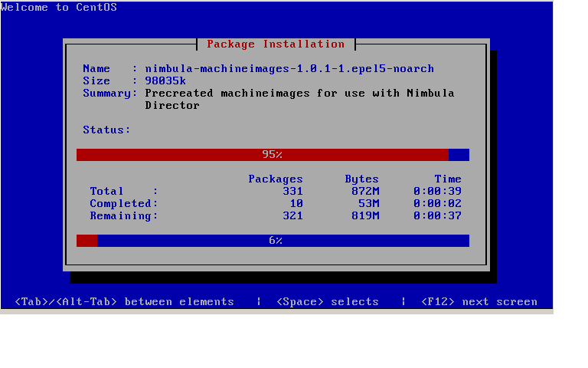Select the Package Installation dialog title
Viewport: 588px width, 368px height.
[276, 44]
